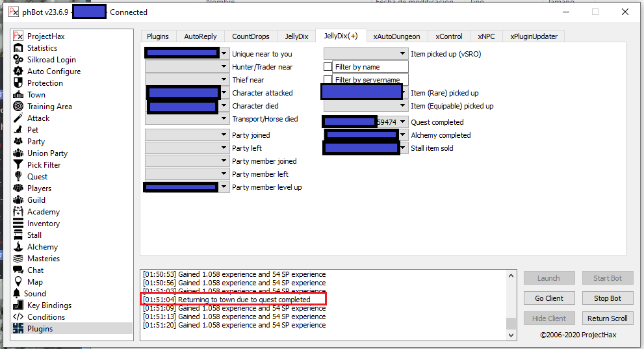Open the Pick Filter funnel icon
Viewport: 644px width, 349px height.
(x=19, y=165)
